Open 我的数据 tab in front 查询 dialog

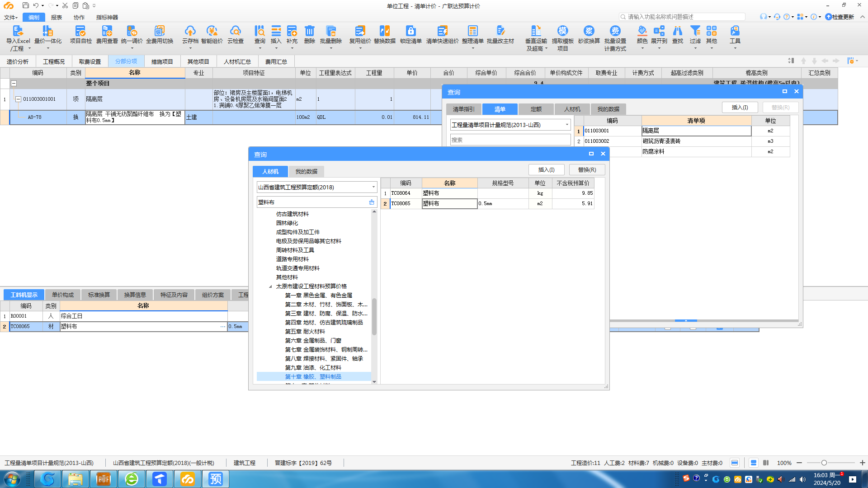coord(306,171)
